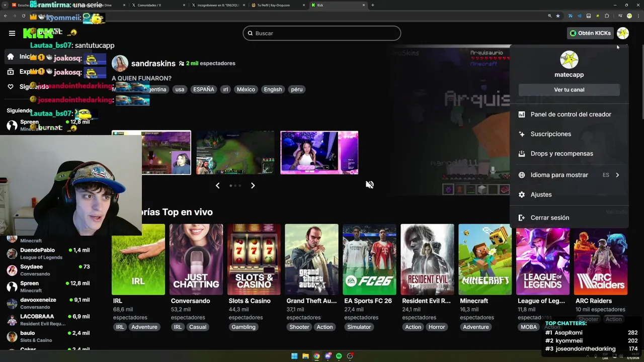This screenshot has height=362, width=644.
Task: Open the Minecraft category cover
Action: click(485, 259)
